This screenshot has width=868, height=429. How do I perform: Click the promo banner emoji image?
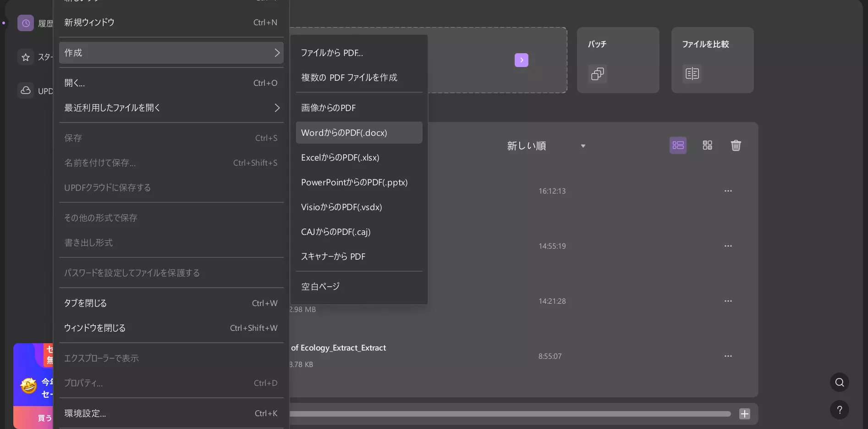(x=28, y=386)
